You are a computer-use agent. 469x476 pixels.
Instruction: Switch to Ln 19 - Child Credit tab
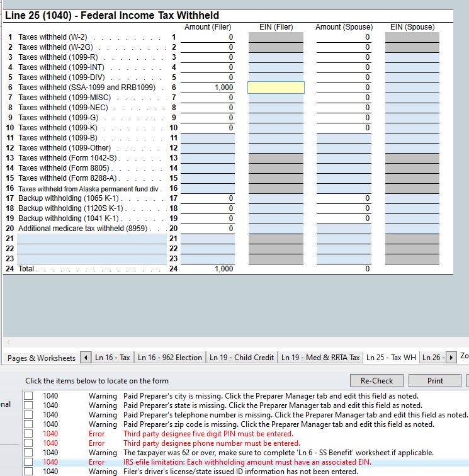click(242, 357)
